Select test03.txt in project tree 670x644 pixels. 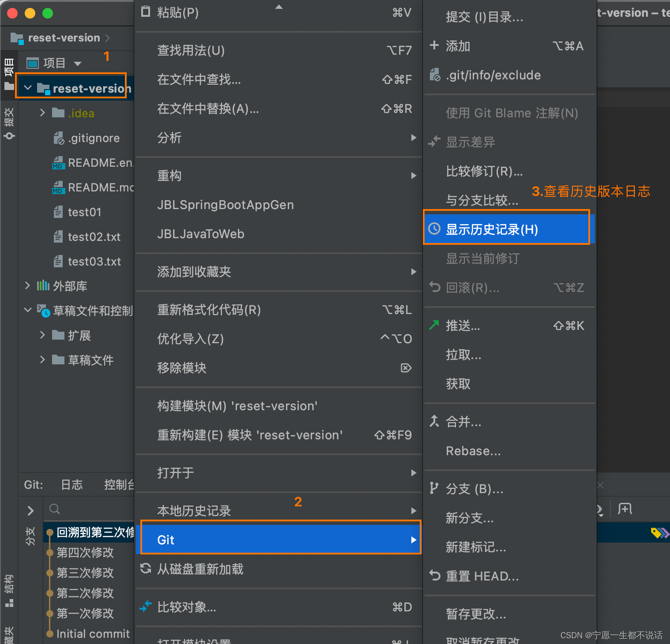click(94, 262)
